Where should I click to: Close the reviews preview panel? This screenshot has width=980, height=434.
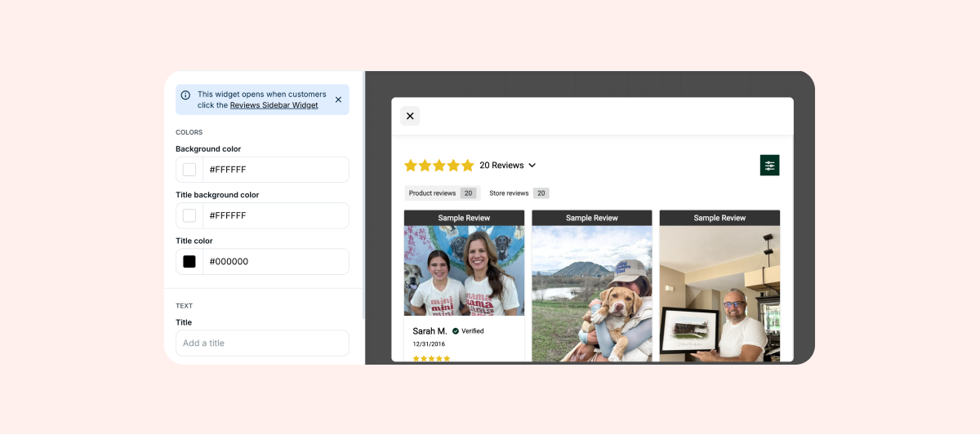[410, 116]
